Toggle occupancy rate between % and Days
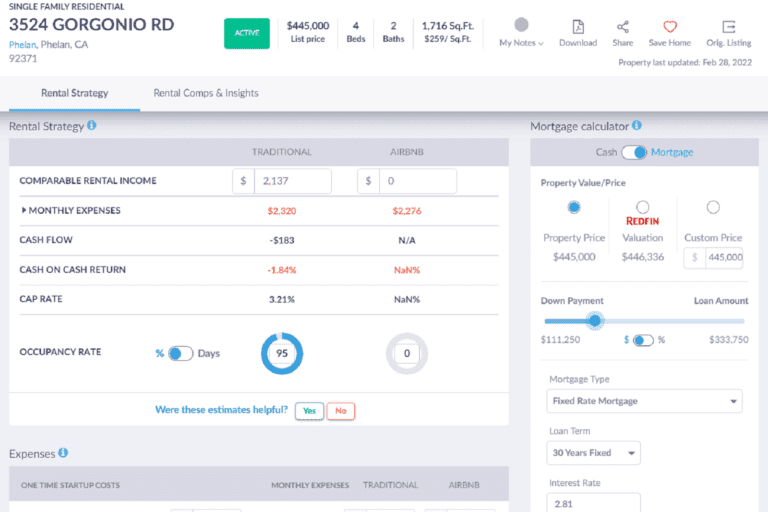This screenshot has height=512, width=768. coord(180,353)
